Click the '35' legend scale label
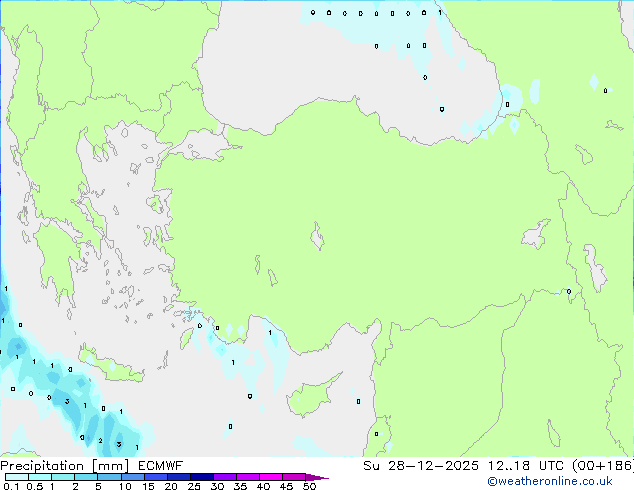The height and width of the screenshot is (490, 634). (x=240, y=486)
